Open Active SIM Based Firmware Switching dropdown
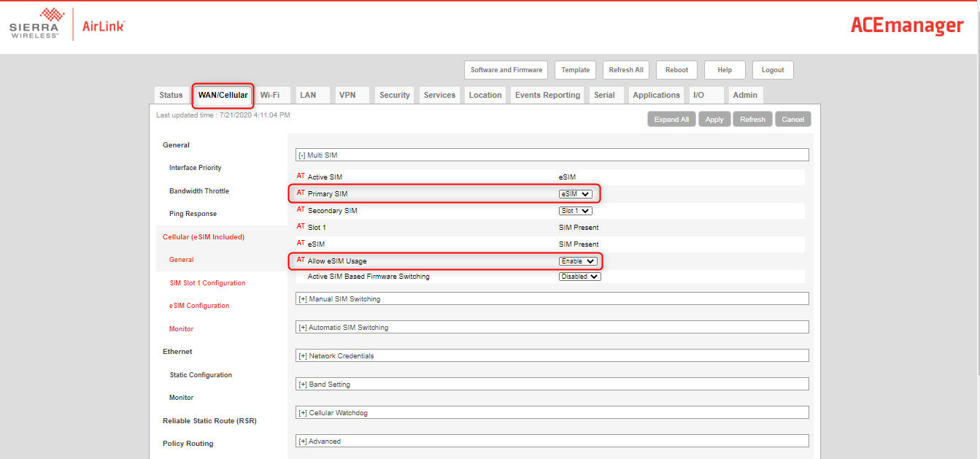980x459 pixels. tap(579, 277)
